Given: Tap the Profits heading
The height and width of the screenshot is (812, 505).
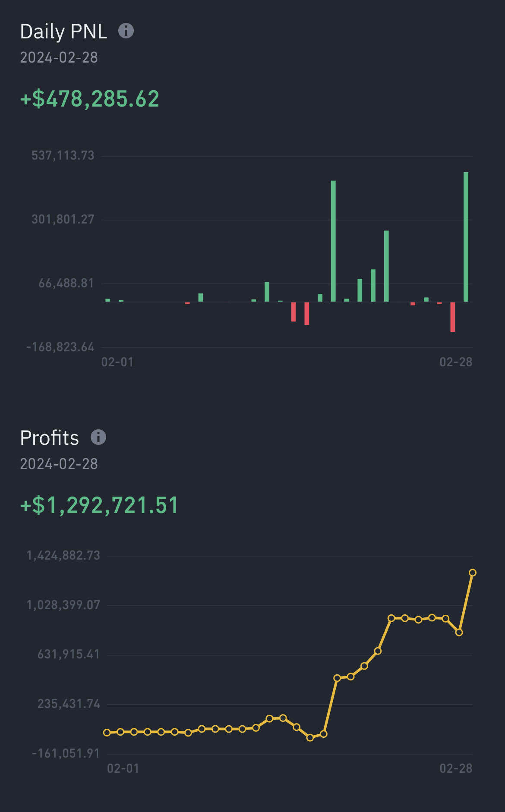Looking at the screenshot, I should click(x=50, y=437).
